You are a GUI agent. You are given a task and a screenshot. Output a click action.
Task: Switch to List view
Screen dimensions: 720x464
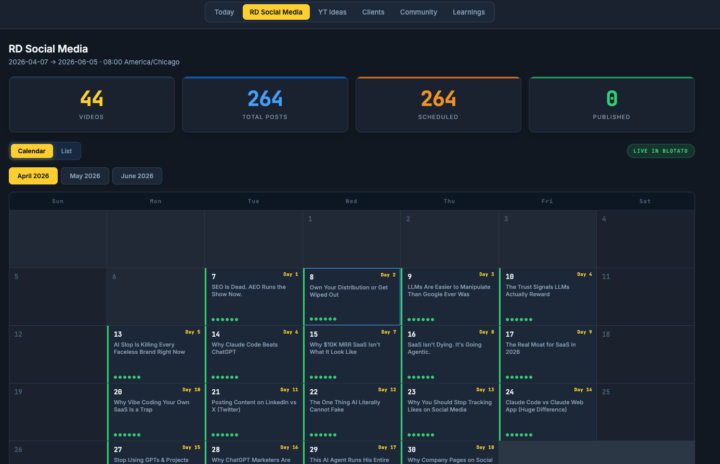point(67,151)
